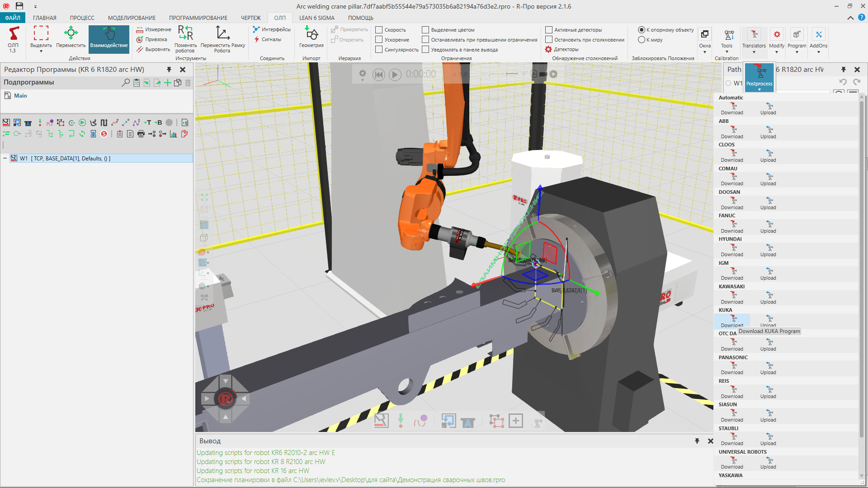Toggle Активные детекторы checkbox
Screen dimensions: 868x488
(x=549, y=30)
